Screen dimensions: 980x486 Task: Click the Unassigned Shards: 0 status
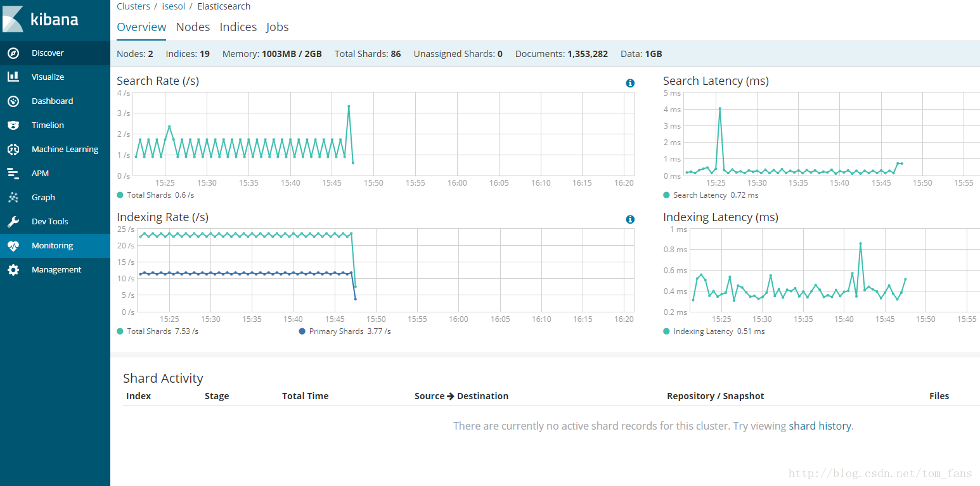coord(458,54)
